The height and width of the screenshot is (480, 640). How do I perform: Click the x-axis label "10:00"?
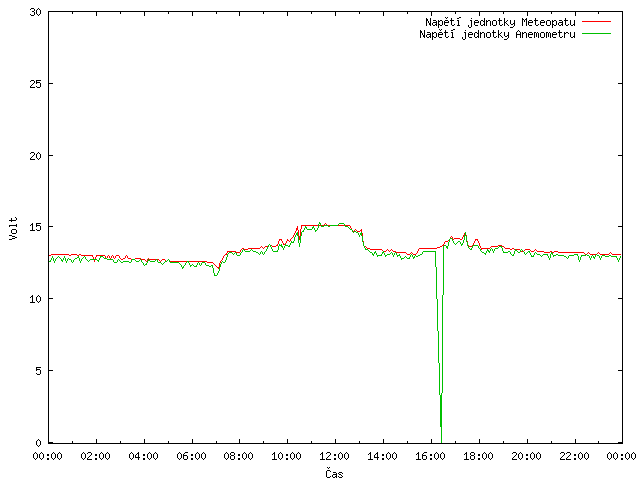click(x=287, y=456)
